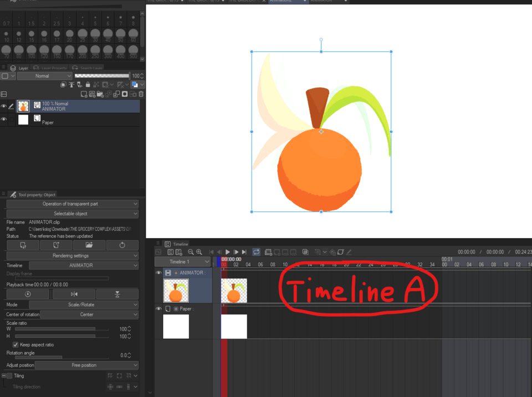Viewport: 532px width, 397px height.
Task: Open the Timeline 1 selector dropdown
Action: click(x=182, y=262)
